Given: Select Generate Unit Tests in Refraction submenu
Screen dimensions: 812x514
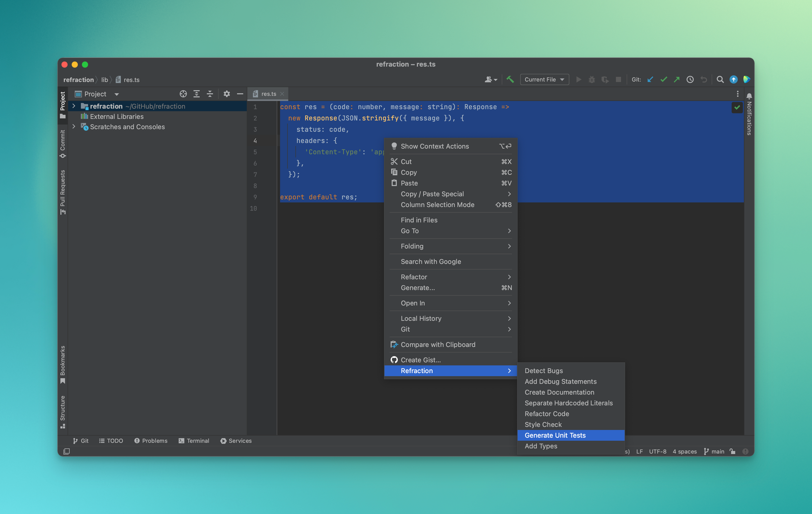Looking at the screenshot, I should point(571,435).
